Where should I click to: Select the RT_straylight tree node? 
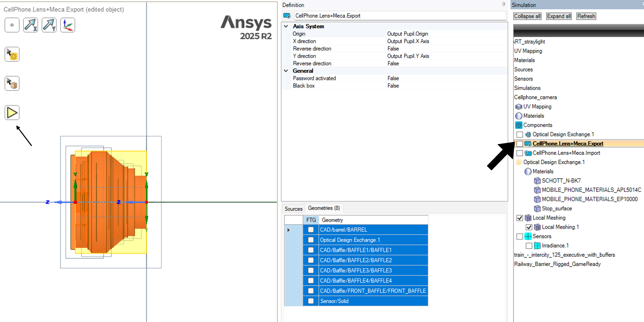(x=529, y=42)
